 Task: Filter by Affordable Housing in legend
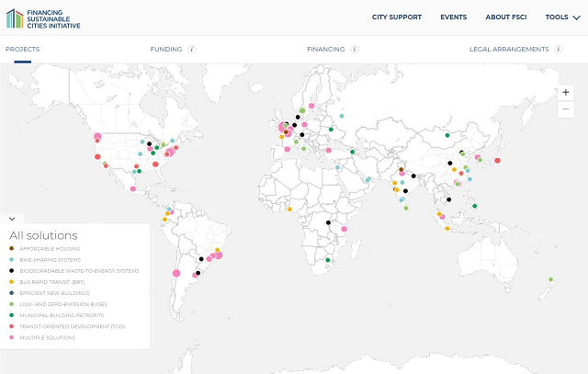[x=50, y=249]
